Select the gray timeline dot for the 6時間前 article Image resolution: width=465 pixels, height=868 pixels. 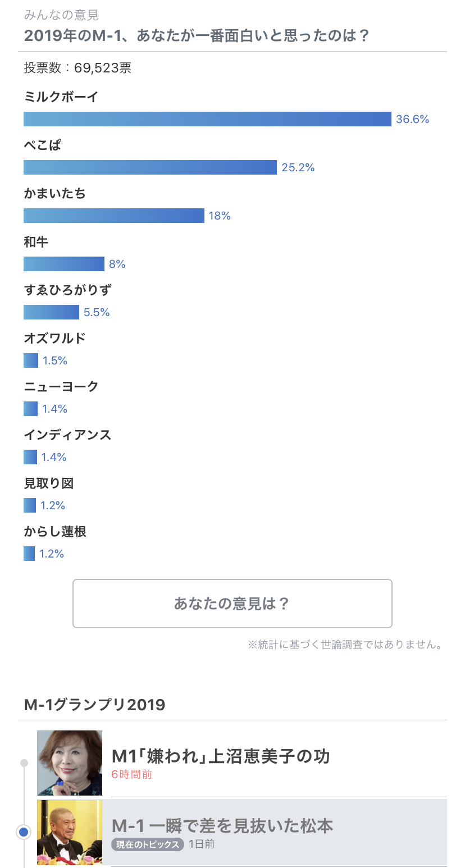(x=24, y=763)
